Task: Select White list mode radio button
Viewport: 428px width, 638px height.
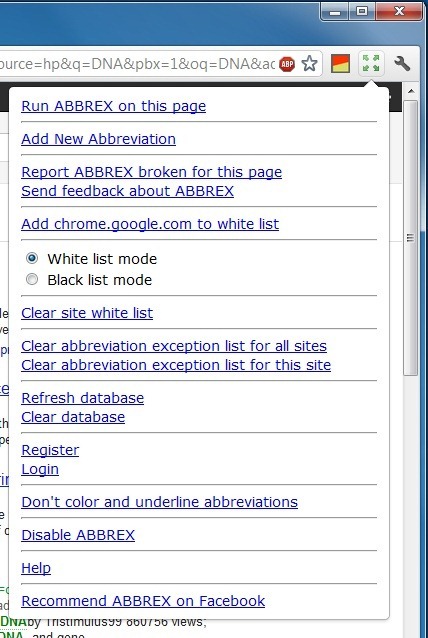Action: (x=32, y=258)
